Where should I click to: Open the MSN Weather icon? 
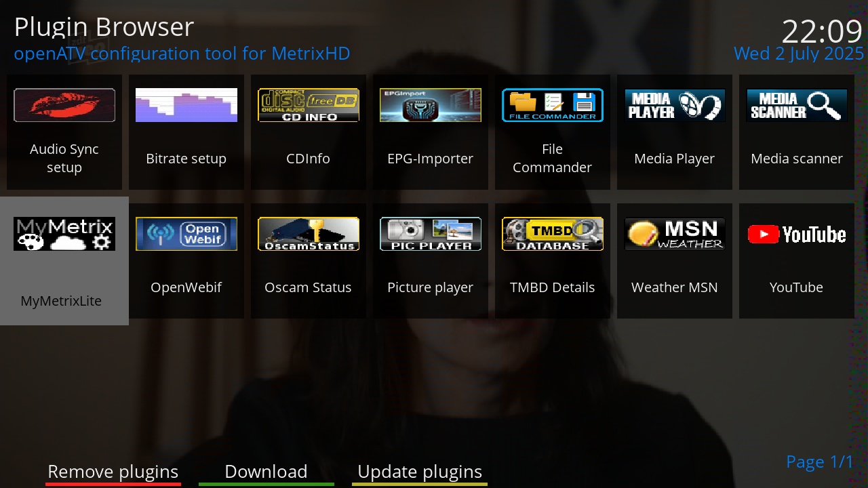coord(675,234)
